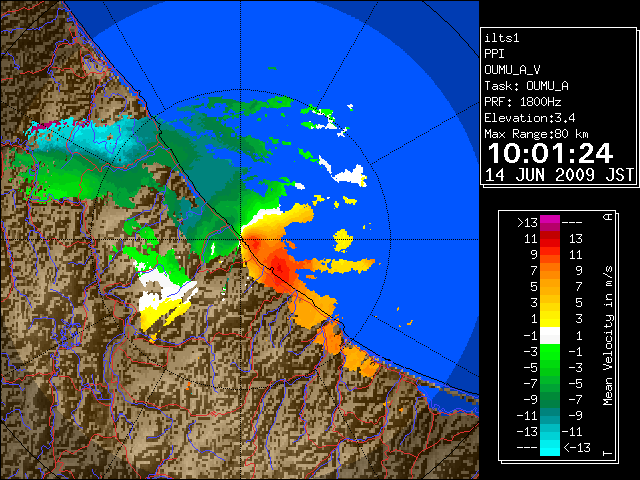The height and width of the screenshot is (480, 640).
Task: Click the '<-13' legend label
Action: coord(577,447)
